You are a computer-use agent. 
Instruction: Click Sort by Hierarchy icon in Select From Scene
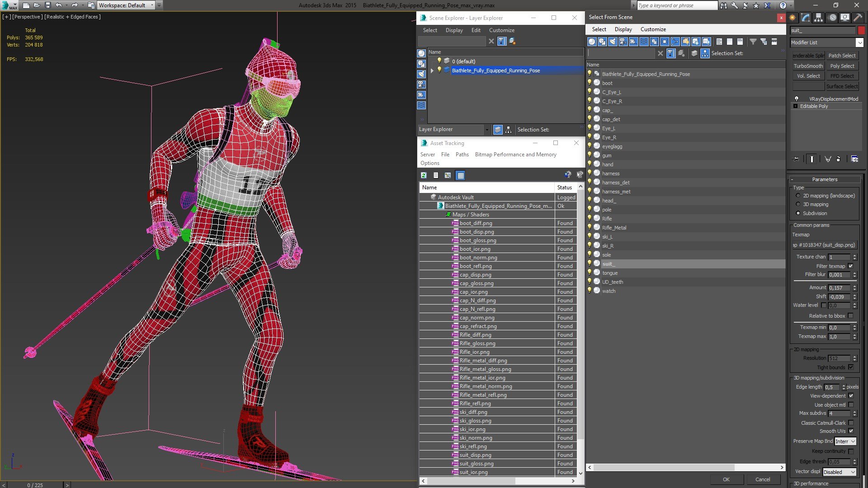(x=705, y=53)
